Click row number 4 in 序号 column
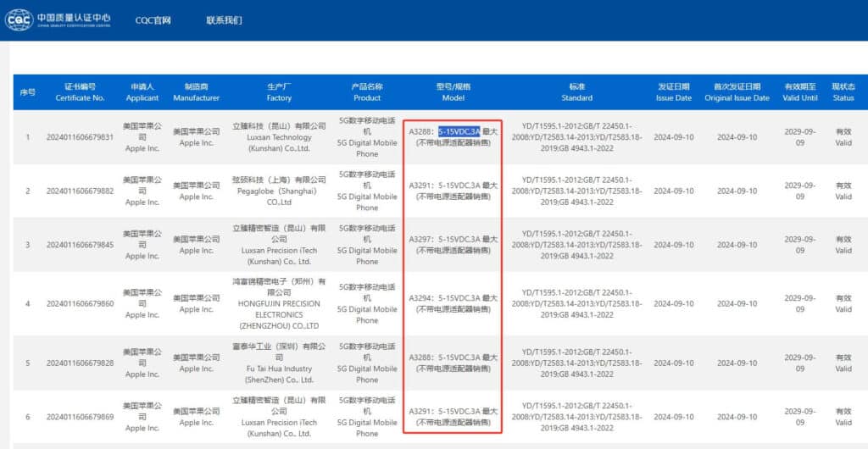The image size is (868, 449). [28, 303]
